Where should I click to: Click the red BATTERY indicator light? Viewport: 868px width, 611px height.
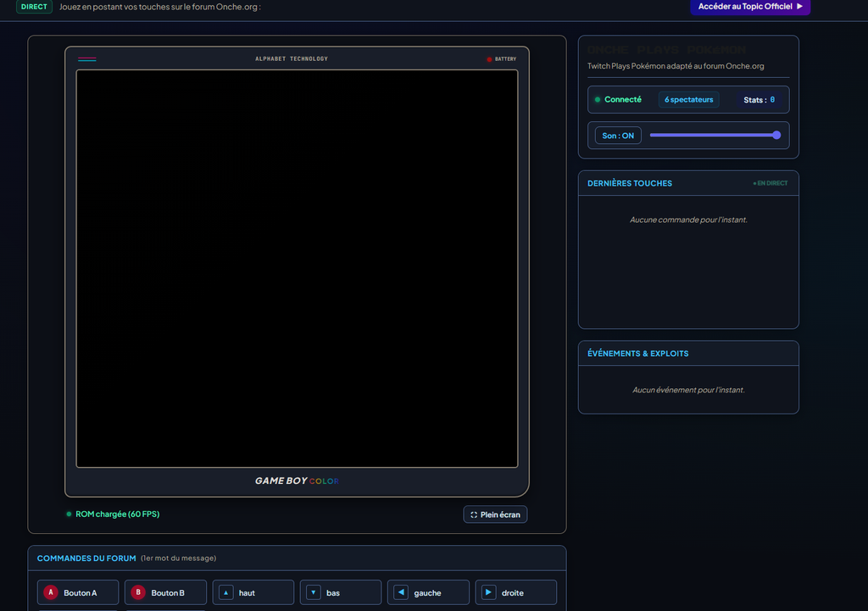point(489,59)
